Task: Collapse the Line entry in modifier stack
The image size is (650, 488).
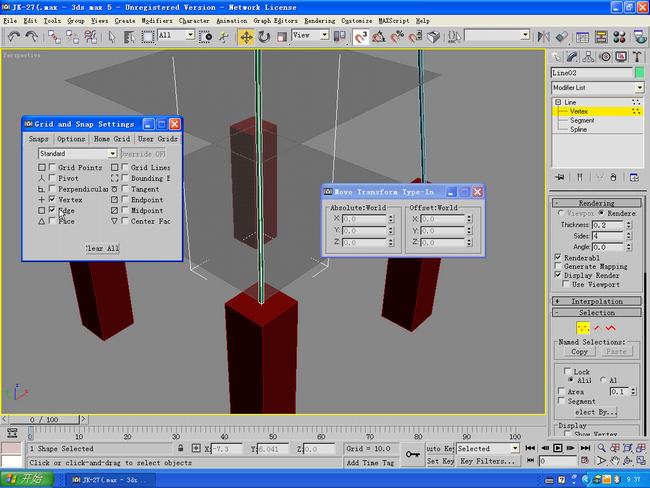Action: (558, 102)
